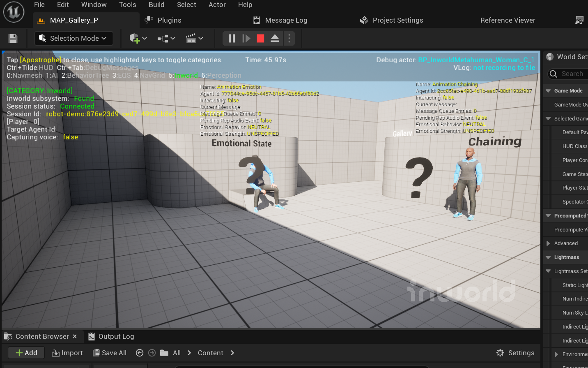The image size is (588, 368).
Task: Eject from the player controller
Action: (x=275, y=38)
